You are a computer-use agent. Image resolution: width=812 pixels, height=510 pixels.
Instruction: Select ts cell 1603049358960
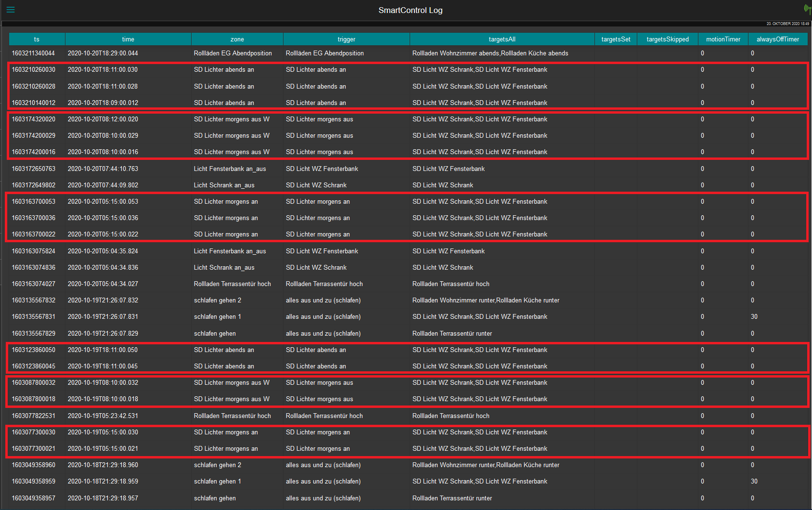(x=33, y=465)
